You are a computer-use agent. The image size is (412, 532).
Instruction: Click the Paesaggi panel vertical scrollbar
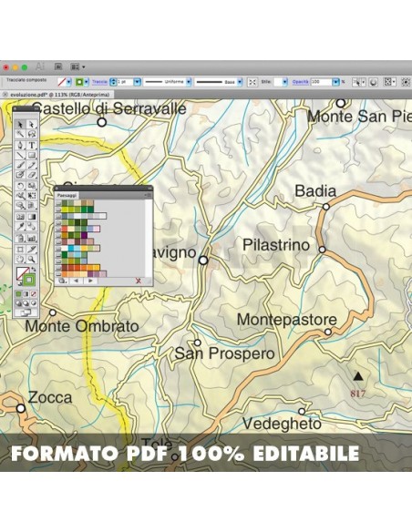149,238
